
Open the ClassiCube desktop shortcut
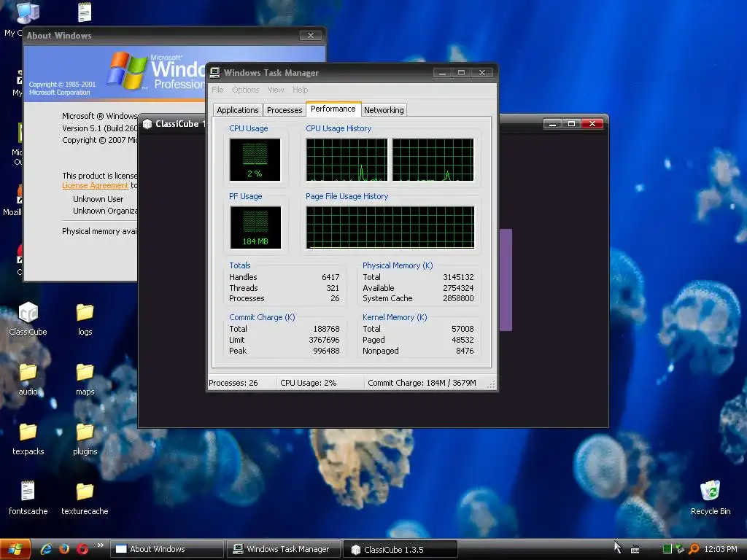point(28,319)
